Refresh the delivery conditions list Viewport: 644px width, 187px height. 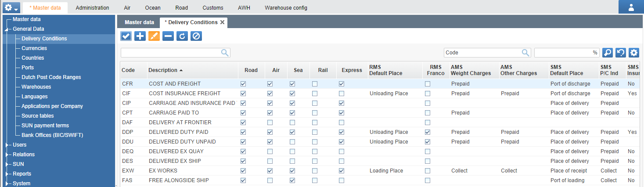point(182,36)
